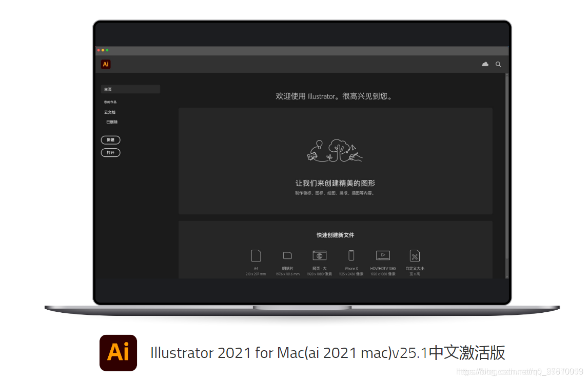The width and height of the screenshot is (588, 381).
Task: Open the search magnifier icon
Action: click(498, 64)
